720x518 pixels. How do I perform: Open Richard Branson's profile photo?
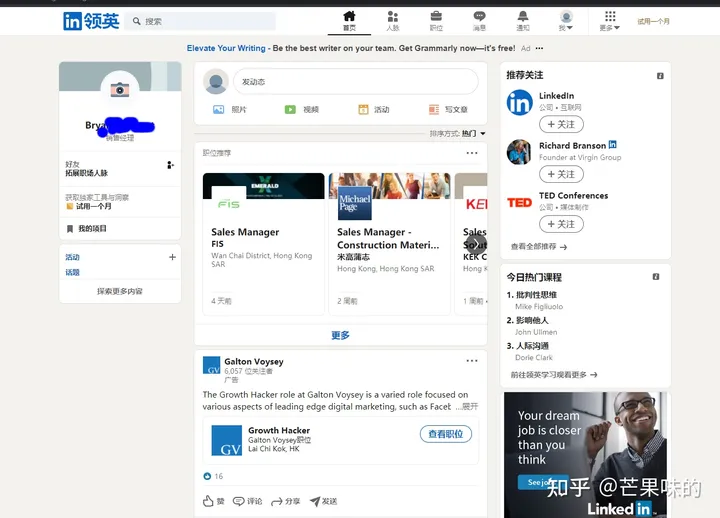[519, 152]
